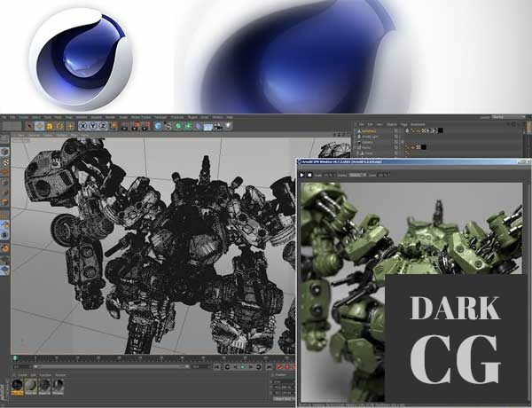
Task: Click the black color tag on top object
Action: tap(440, 130)
